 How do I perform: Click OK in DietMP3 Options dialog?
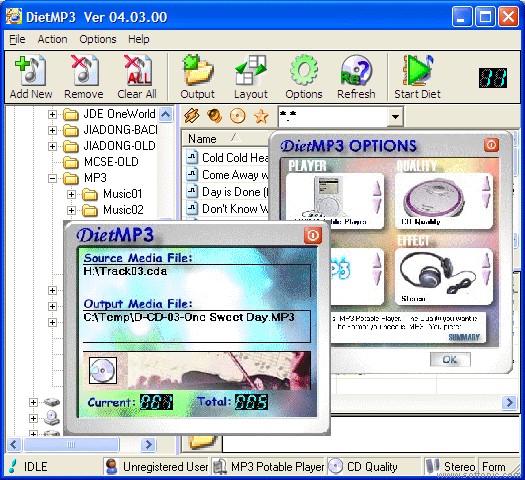(450, 359)
